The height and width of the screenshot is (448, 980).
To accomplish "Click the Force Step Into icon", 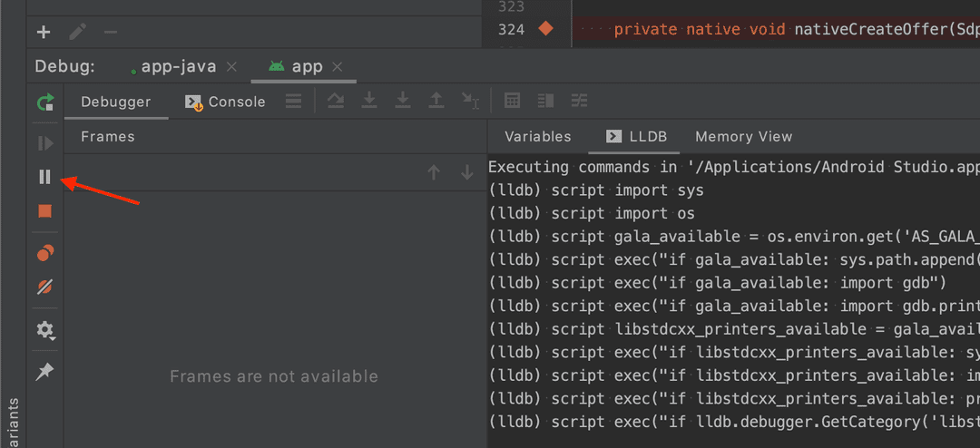I will (403, 101).
